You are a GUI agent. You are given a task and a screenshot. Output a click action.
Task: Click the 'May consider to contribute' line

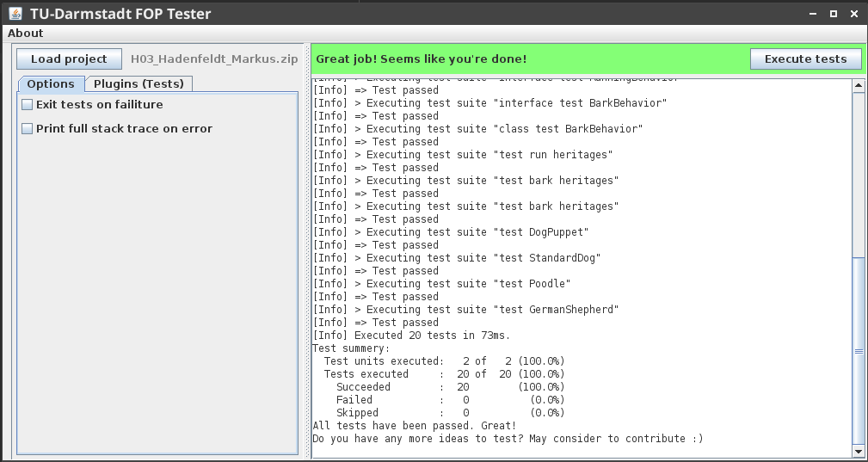pyautogui.click(x=508, y=439)
